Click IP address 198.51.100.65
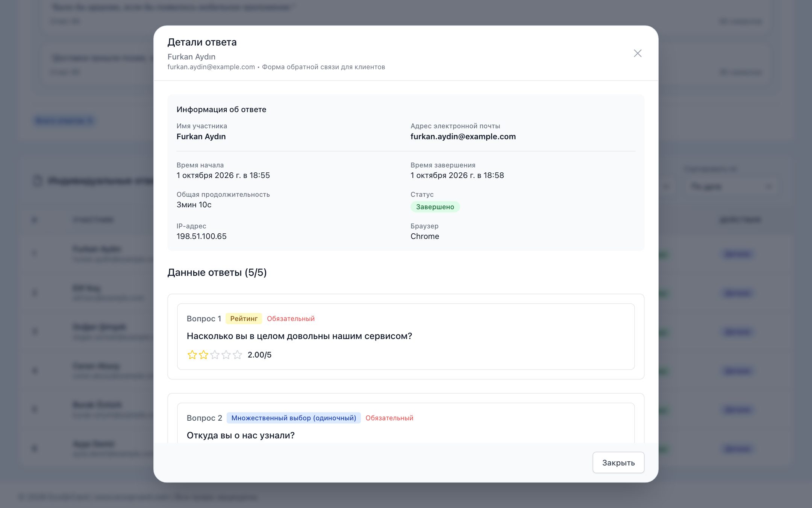This screenshot has height=508, width=812. (201, 236)
